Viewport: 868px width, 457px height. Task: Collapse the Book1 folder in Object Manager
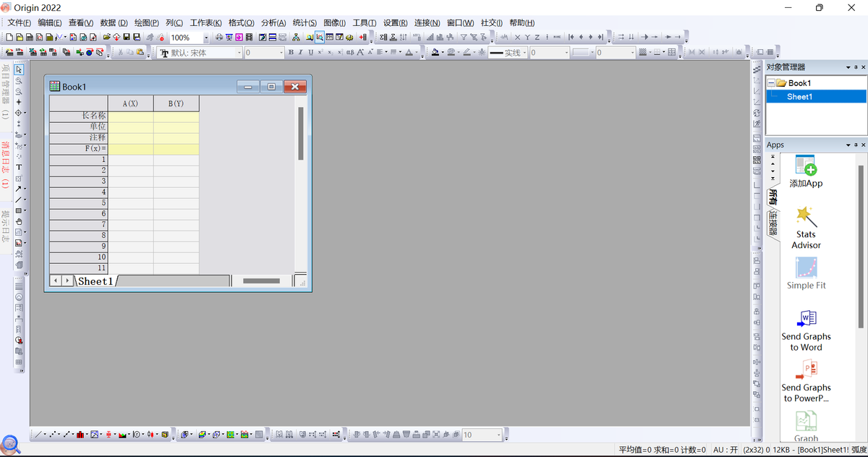771,83
